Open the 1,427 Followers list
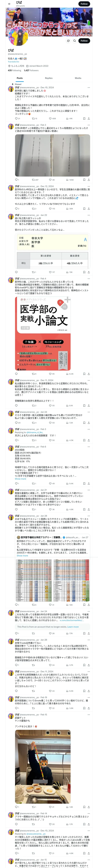The width and height of the screenshot is (98, 868). tap(31, 70)
